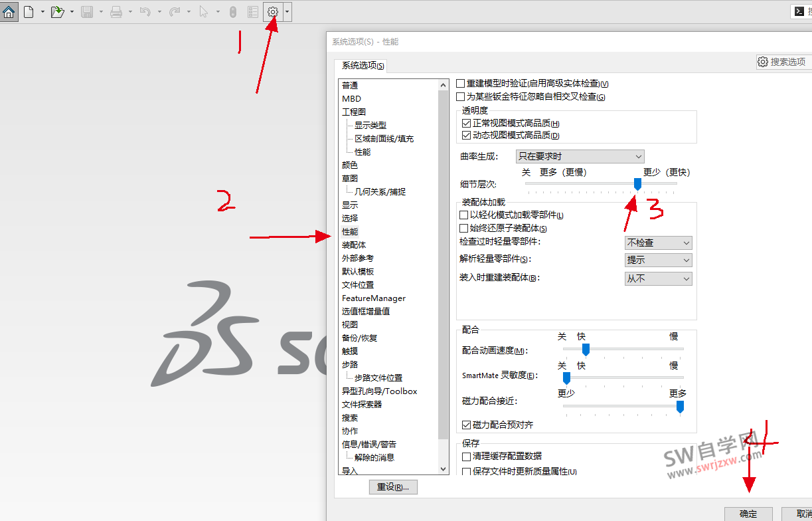
Task: Click the Save icon on the toolbar
Action: tap(87, 11)
